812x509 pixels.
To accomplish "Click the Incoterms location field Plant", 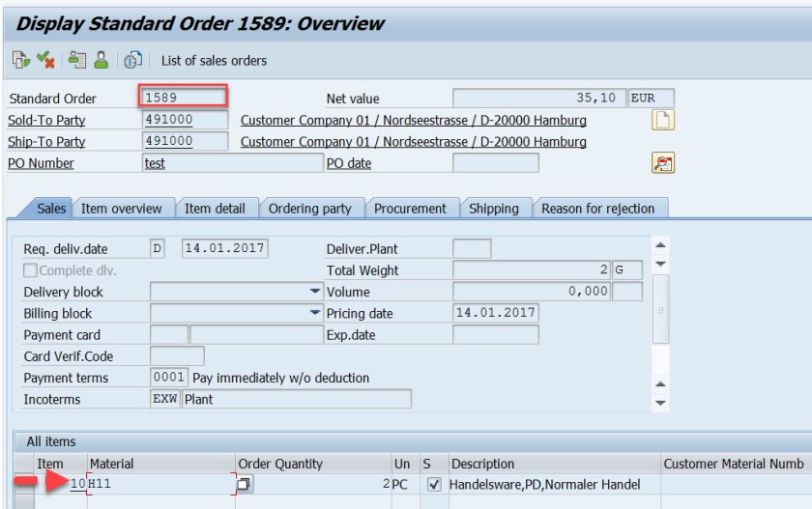I will 297,399.
